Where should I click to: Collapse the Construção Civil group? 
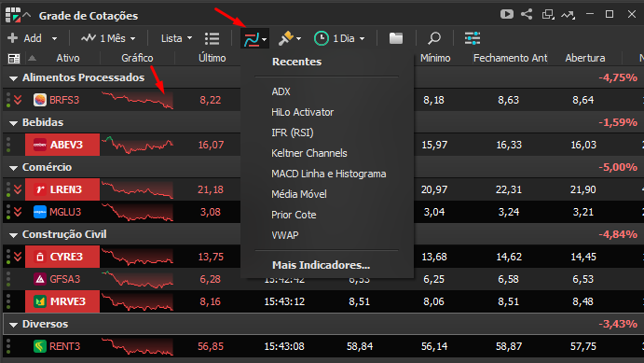[x=14, y=235]
